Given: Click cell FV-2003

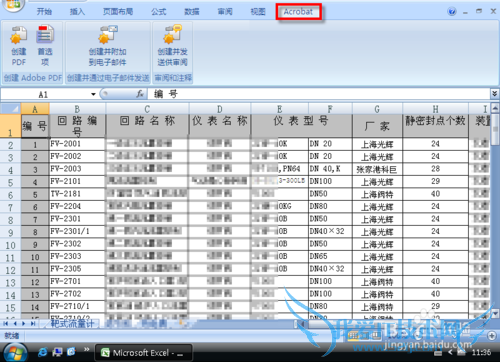Looking at the screenshot, I should (77, 169).
